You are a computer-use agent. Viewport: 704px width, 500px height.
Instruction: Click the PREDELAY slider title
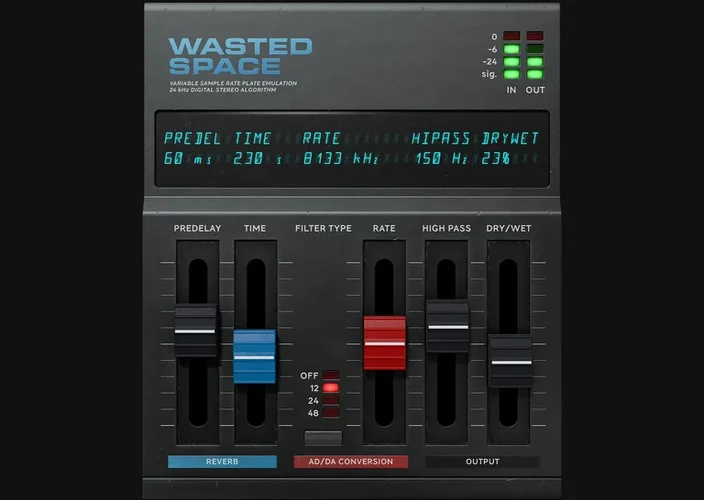pyautogui.click(x=197, y=228)
